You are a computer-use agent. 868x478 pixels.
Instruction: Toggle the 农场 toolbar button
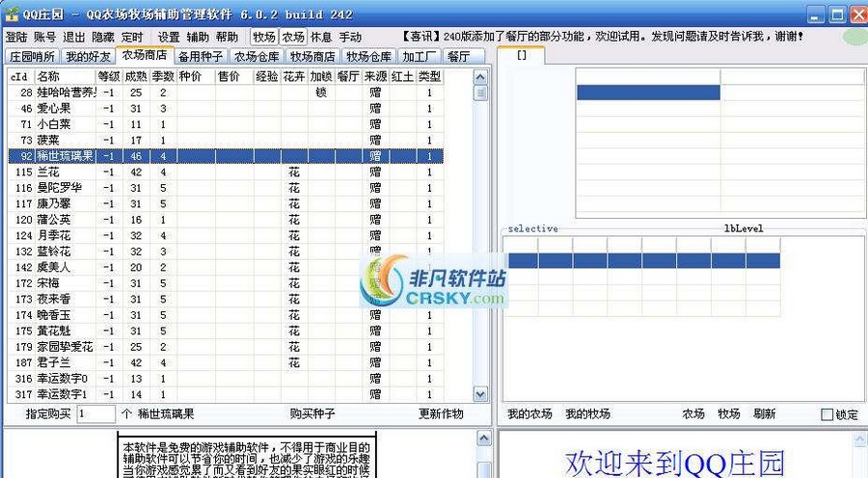tap(293, 37)
